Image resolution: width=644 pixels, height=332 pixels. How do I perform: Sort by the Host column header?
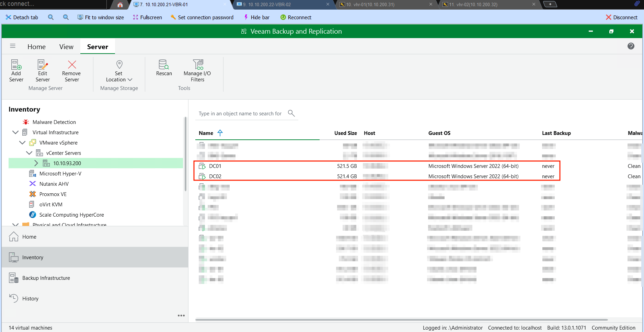369,133
